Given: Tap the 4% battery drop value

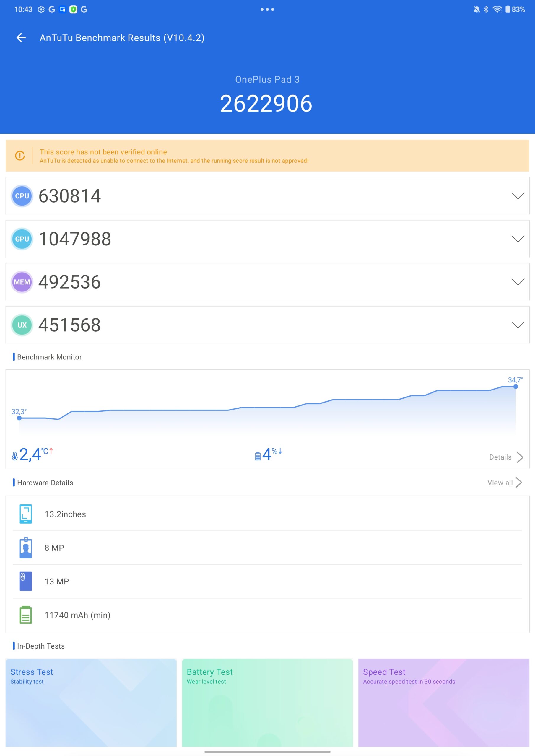Looking at the screenshot, I should (272, 454).
